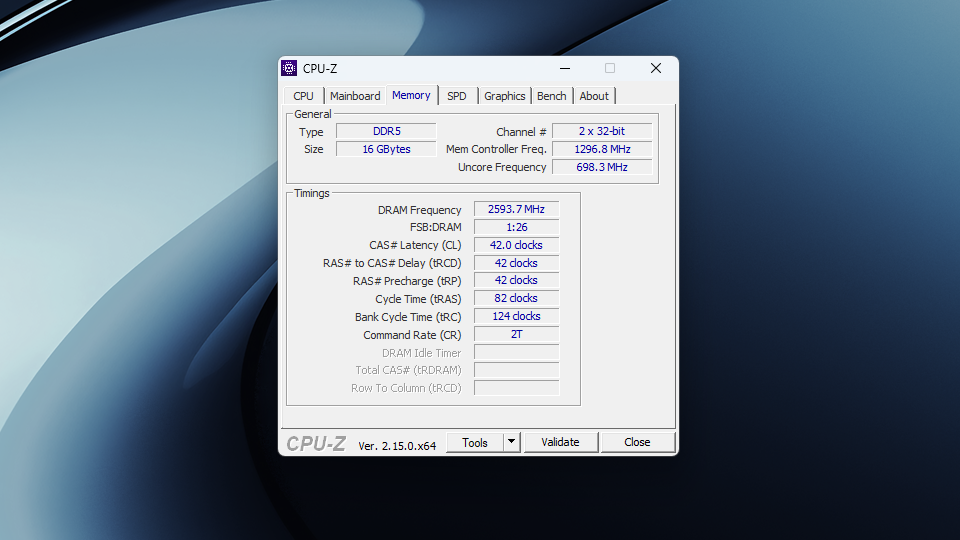Viewport: 960px width, 540px height.
Task: Click the Cycle Time (tRAS) label
Action: tap(418, 299)
